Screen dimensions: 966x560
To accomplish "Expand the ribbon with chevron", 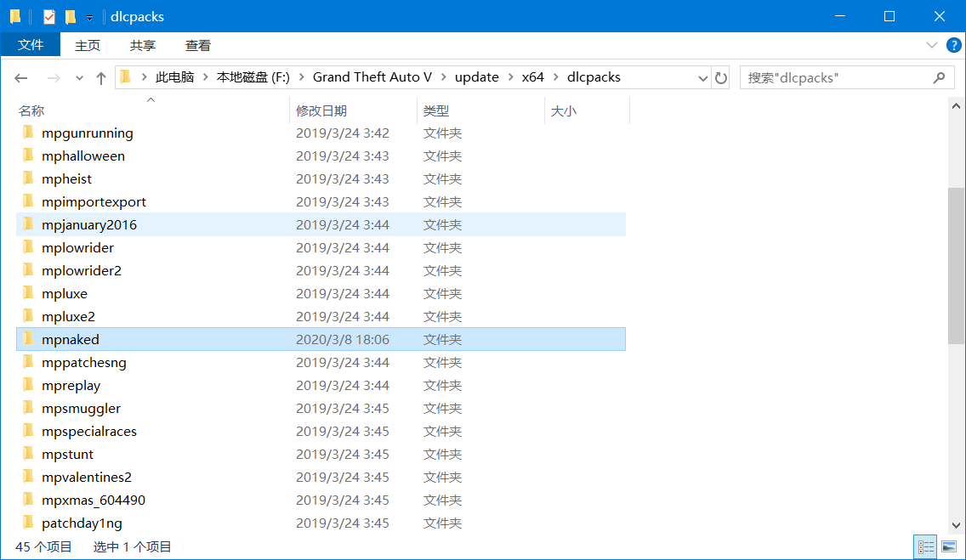I will (x=931, y=45).
